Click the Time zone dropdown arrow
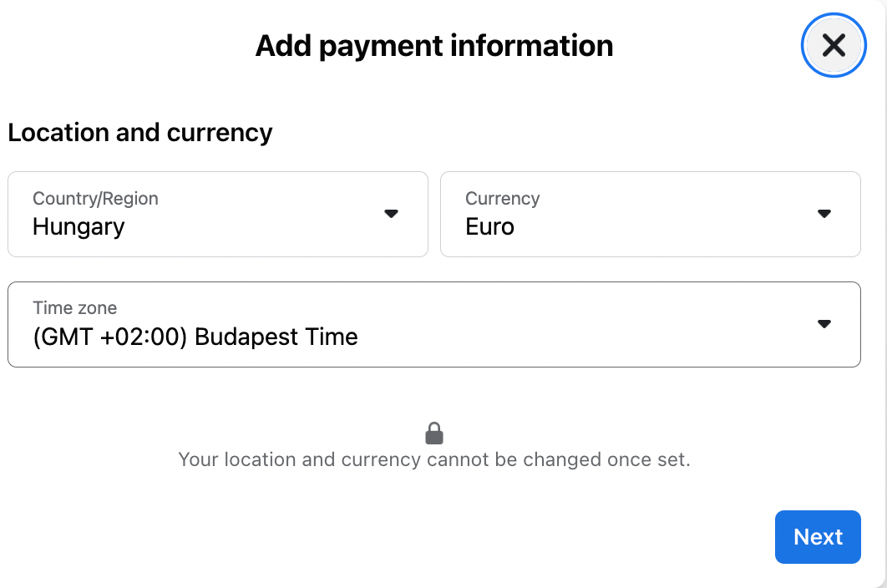Image resolution: width=887 pixels, height=588 pixels. coord(824,324)
